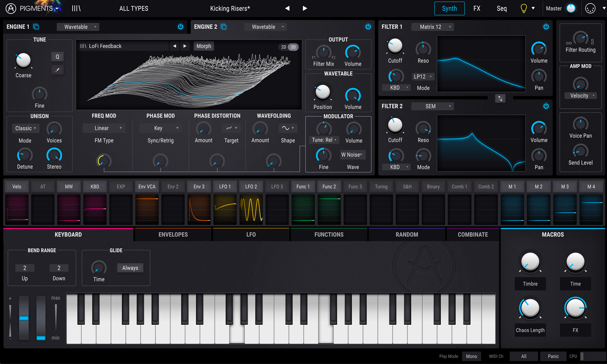Switch to the FX tab
The width and height of the screenshot is (607, 364).
coord(477,8)
